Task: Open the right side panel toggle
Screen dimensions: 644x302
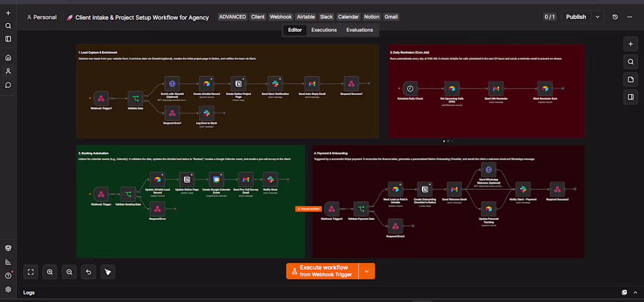Action: (x=631, y=97)
